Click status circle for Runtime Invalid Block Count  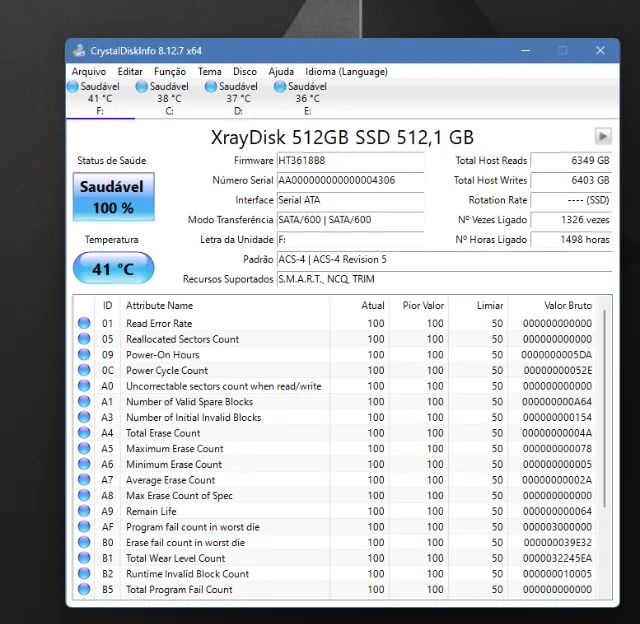(x=84, y=574)
